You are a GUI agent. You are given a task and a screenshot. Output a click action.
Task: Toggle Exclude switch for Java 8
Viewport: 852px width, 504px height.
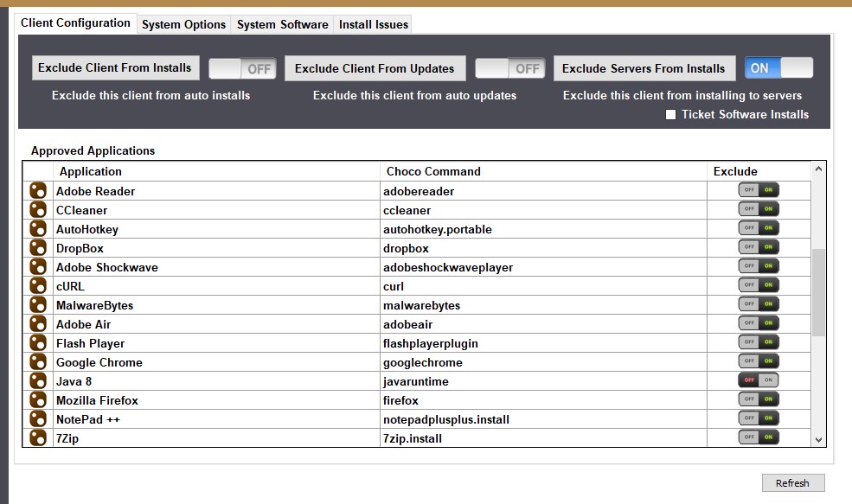pyautogui.click(x=759, y=380)
